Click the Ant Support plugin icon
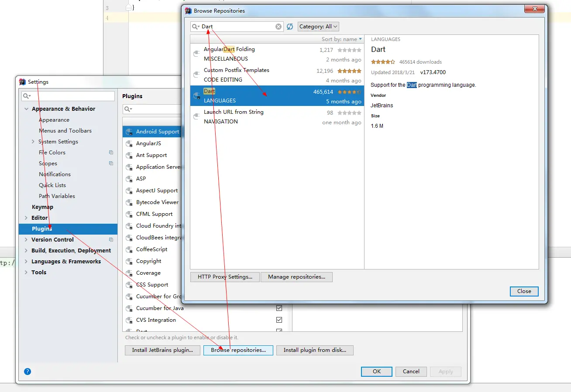 click(x=129, y=155)
